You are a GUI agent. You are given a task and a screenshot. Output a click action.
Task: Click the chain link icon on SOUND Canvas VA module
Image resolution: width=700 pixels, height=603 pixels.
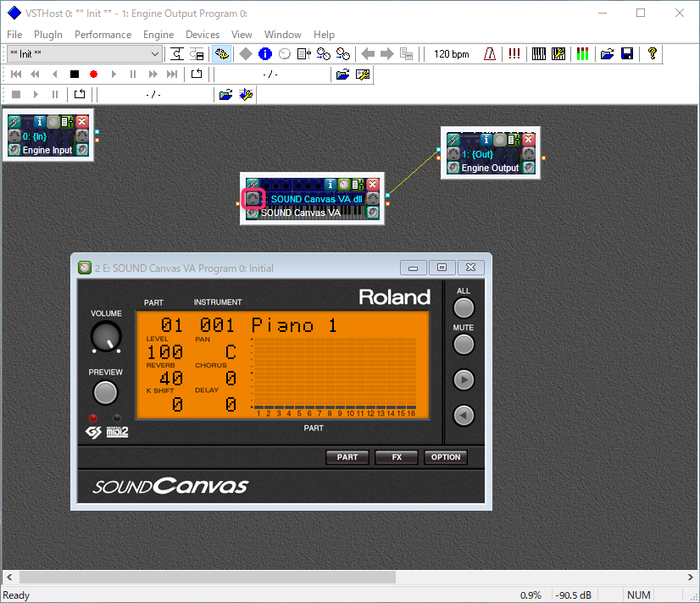pos(253,184)
